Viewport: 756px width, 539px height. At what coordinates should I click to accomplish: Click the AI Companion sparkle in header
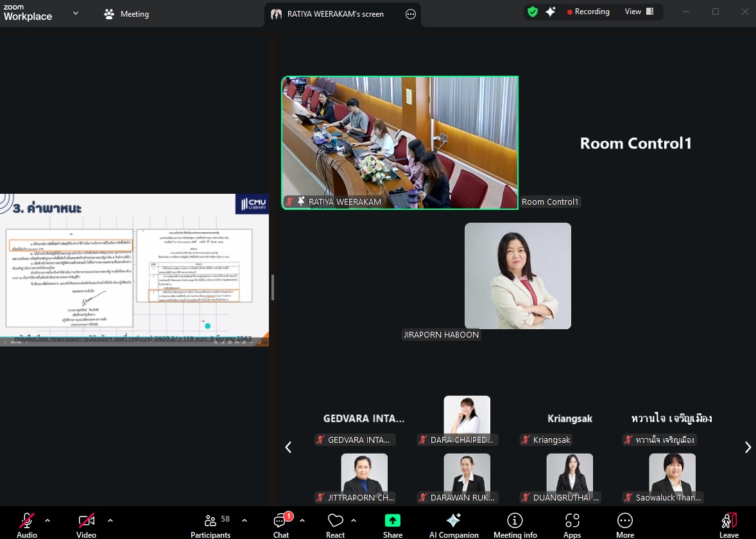(x=551, y=12)
